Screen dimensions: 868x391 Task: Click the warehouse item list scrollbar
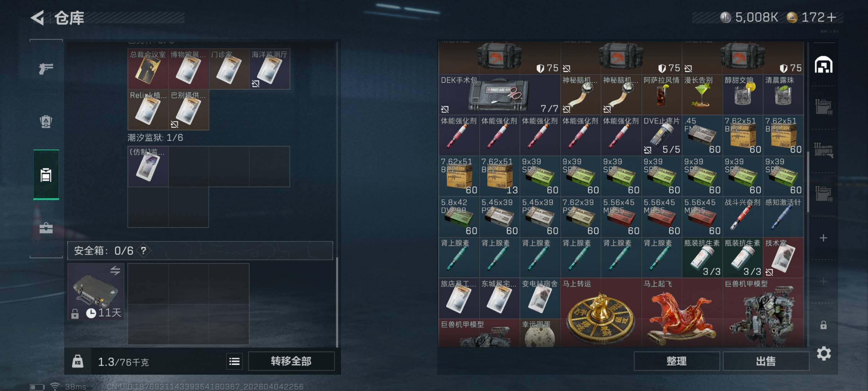808,182
